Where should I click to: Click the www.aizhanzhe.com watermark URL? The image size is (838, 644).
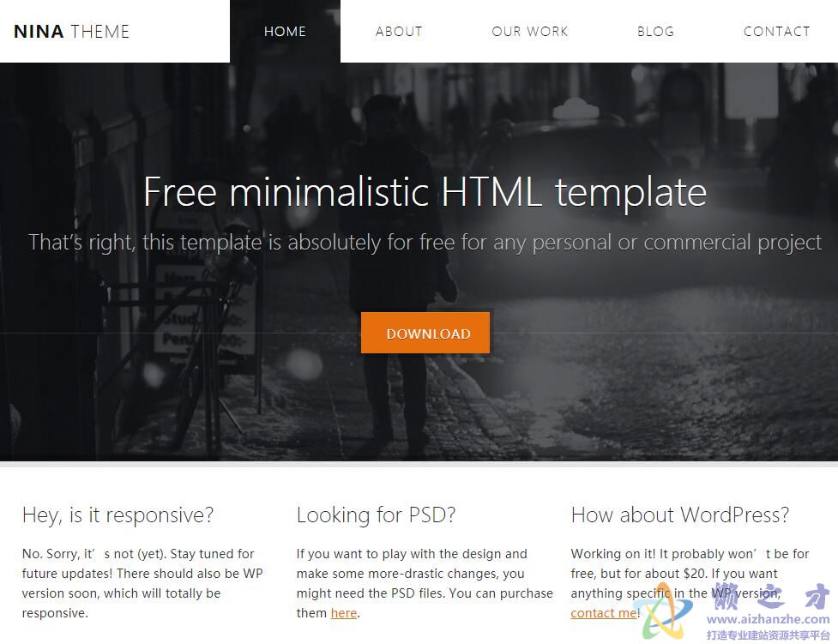[x=768, y=619]
